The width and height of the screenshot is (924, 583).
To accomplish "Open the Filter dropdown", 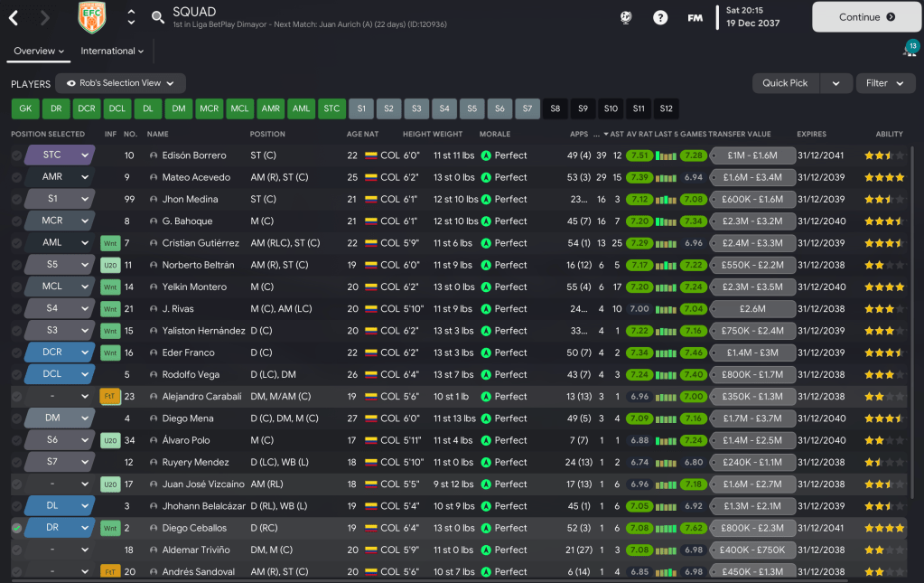I will tap(884, 83).
